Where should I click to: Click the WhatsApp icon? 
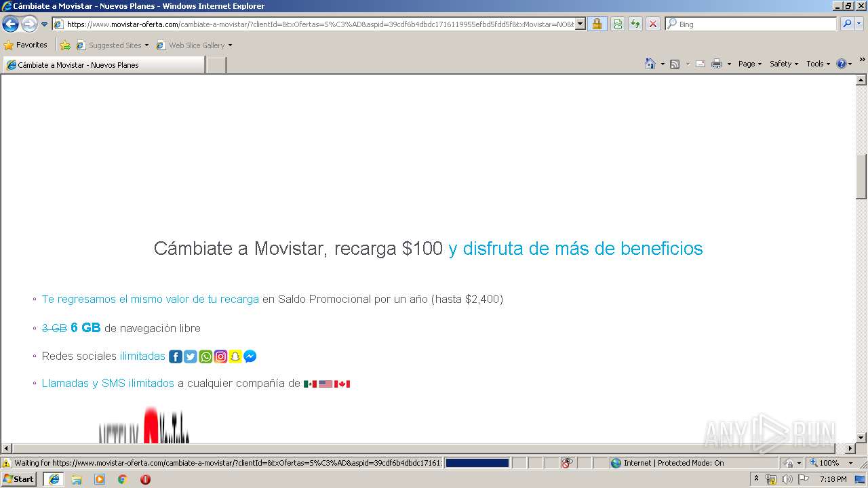[x=205, y=357]
